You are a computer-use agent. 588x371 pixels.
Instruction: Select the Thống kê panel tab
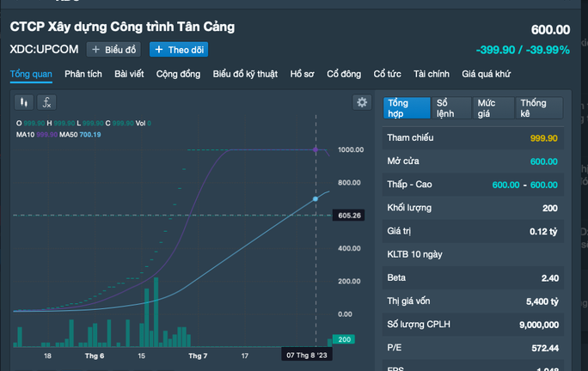coord(539,108)
